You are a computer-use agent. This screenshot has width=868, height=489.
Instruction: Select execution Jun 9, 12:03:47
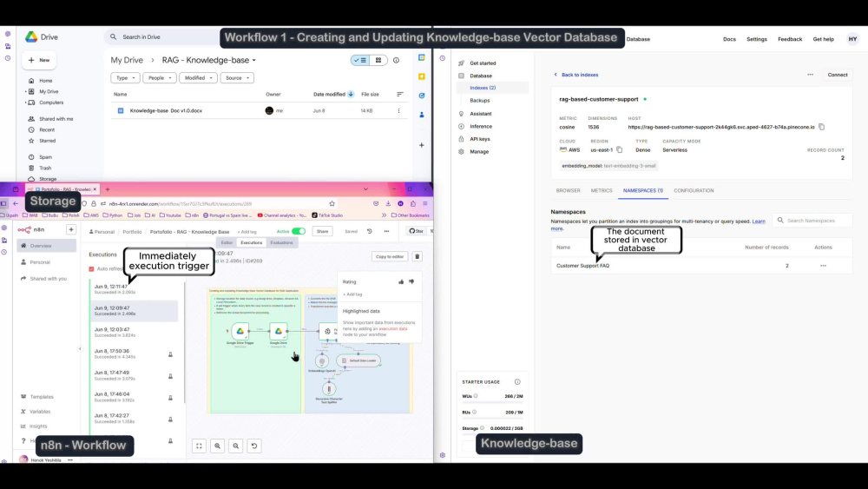click(134, 333)
